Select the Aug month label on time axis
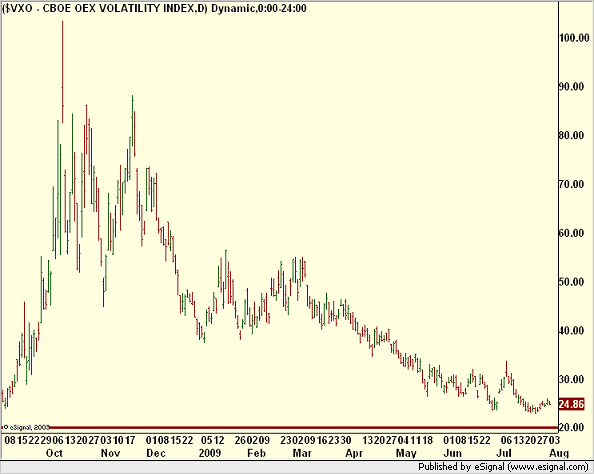The width and height of the screenshot is (594, 474). 559,453
